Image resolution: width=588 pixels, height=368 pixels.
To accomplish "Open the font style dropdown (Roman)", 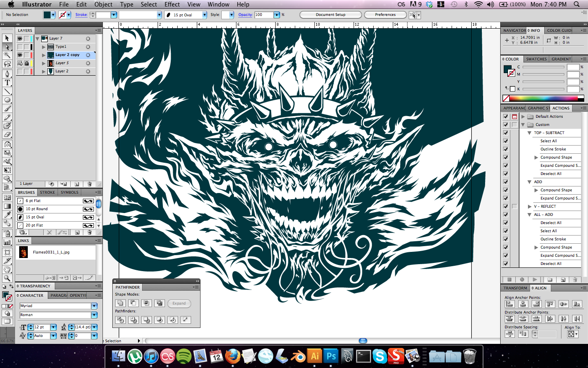I will [94, 315].
